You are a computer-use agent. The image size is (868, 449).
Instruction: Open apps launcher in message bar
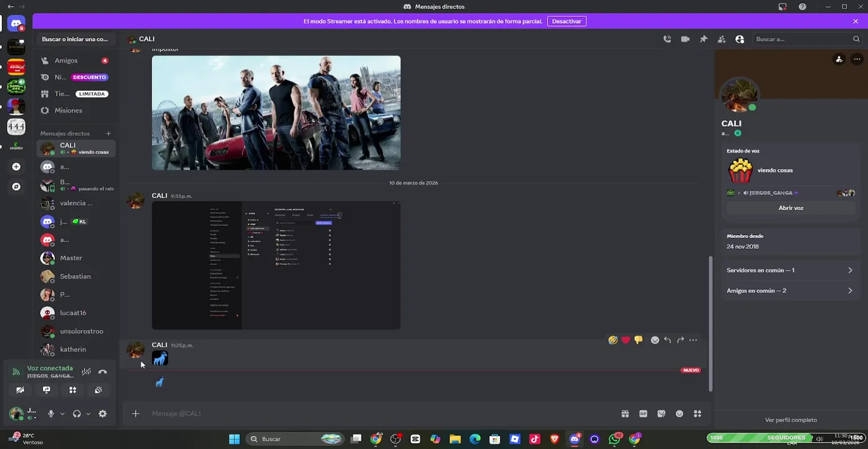(698, 413)
